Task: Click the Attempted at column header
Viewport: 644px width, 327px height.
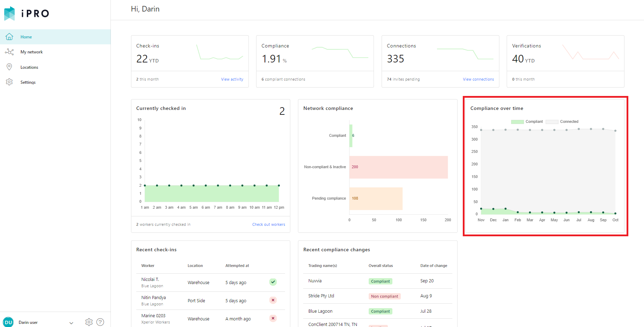Action: [237, 266]
